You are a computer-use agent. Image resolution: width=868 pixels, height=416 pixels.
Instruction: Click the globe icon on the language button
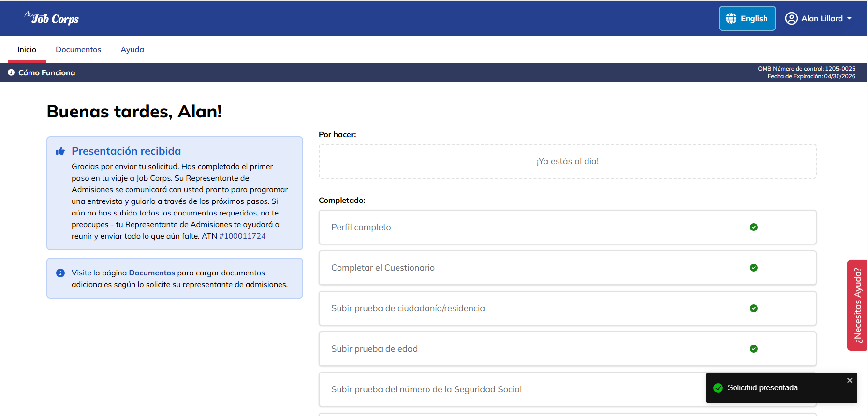click(x=731, y=18)
